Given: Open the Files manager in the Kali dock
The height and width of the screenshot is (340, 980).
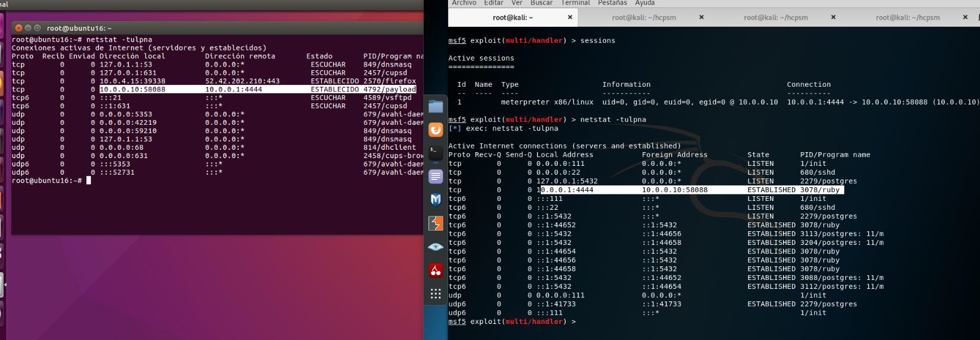Looking at the screenshot, I should 436,106.
